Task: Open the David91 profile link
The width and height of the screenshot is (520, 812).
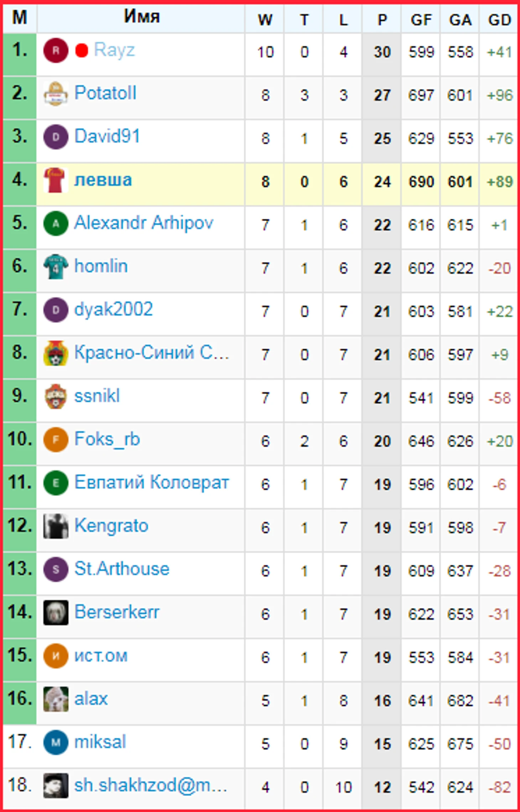Action: coord(107,137)
